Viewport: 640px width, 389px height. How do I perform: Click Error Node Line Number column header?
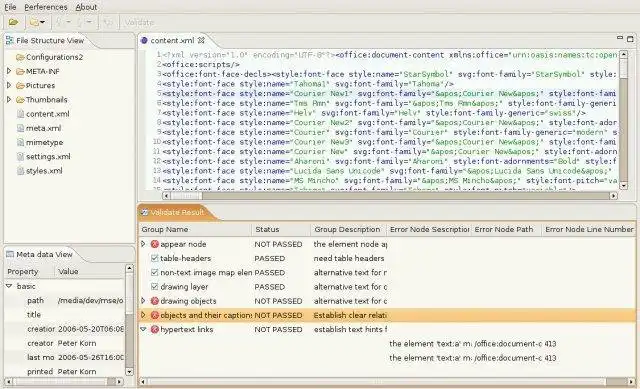point(589,230)
